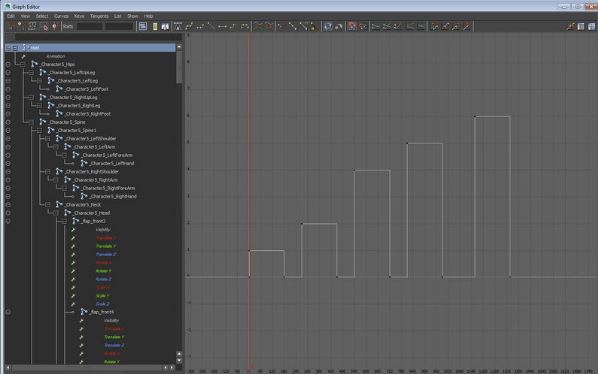Select the Lattice Deform Keys tool
598x374 pixels.
[x=32, y=26]
